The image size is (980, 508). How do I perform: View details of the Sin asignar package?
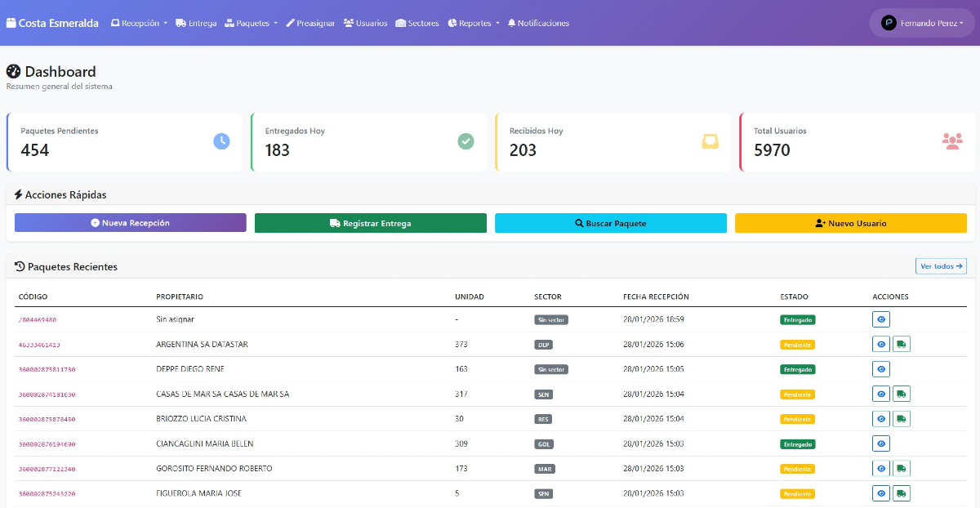tap(881, 319)
